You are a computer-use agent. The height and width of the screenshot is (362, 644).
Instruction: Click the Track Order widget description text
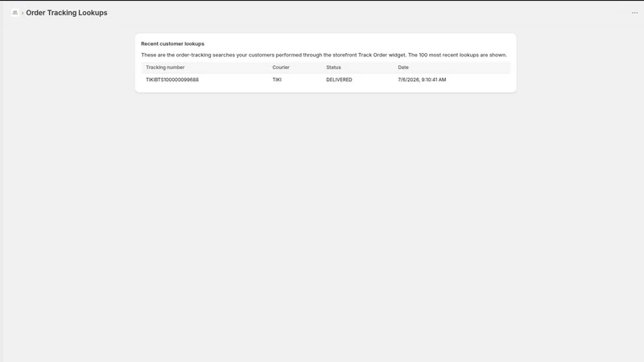(x=324, y=55)
